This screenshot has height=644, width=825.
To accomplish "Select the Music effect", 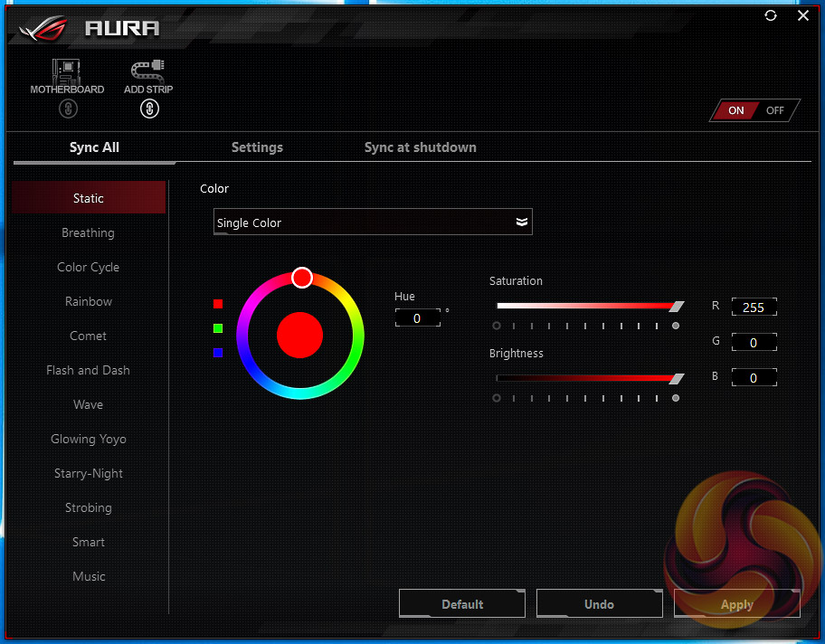I will 89,577.
